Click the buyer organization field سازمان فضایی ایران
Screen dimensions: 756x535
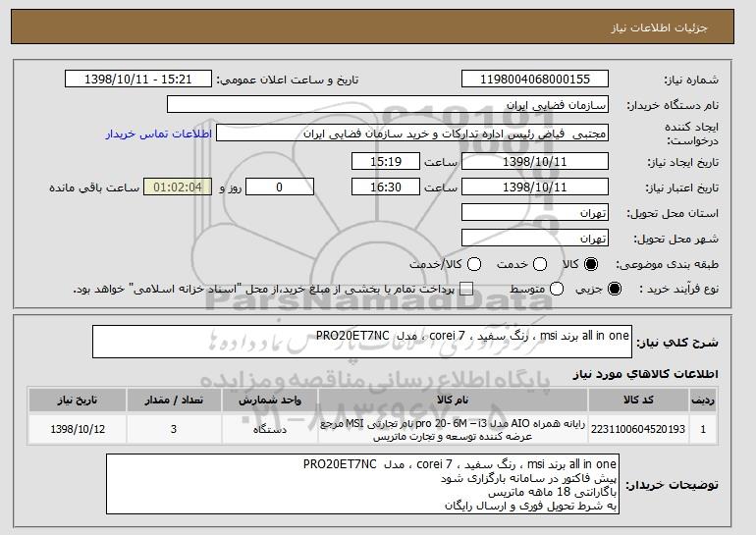coord(388,105)
